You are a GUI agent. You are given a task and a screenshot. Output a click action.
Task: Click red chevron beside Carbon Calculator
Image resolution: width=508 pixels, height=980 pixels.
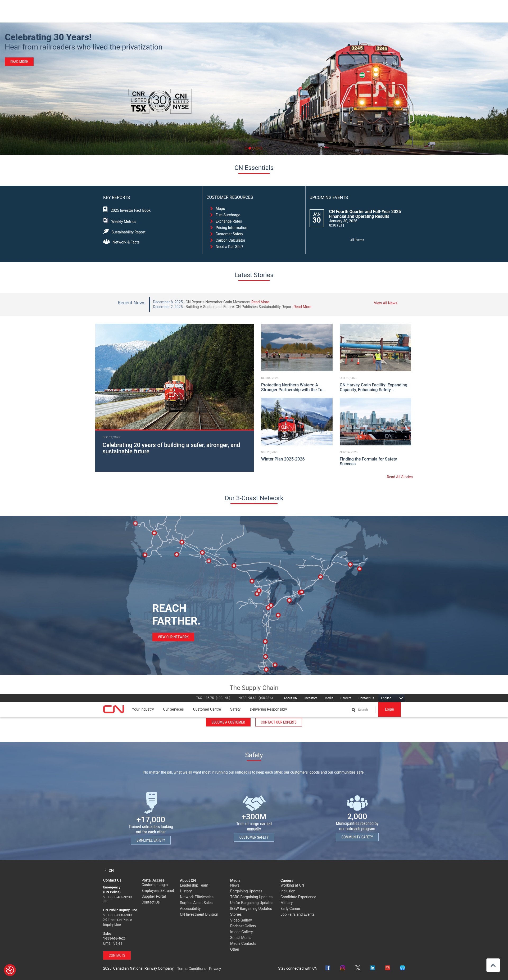click(211, 240)
